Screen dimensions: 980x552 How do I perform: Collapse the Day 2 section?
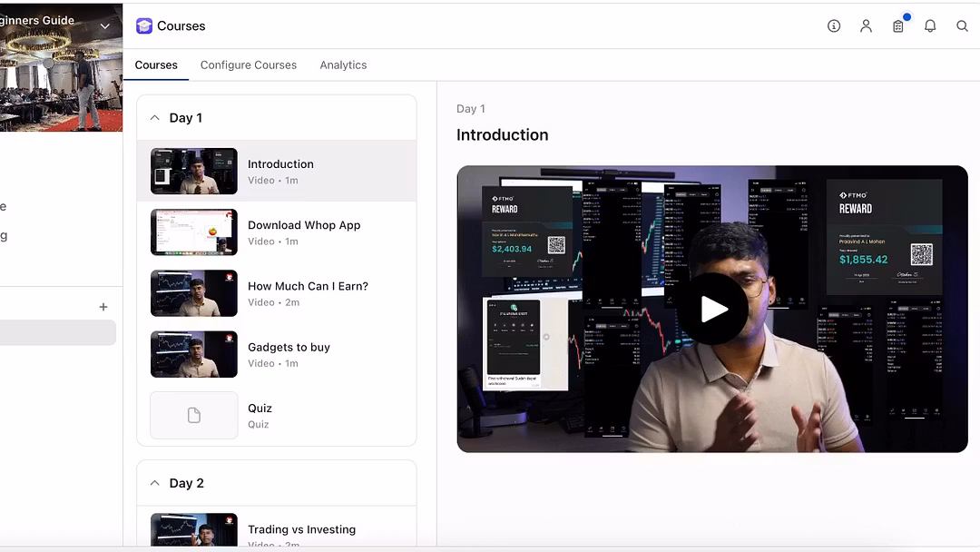pos(154,483)
